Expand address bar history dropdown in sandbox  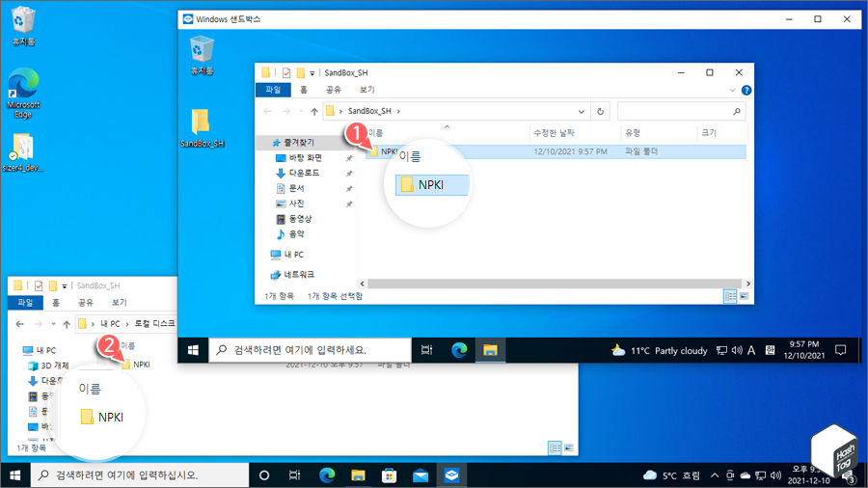[582, 111]
